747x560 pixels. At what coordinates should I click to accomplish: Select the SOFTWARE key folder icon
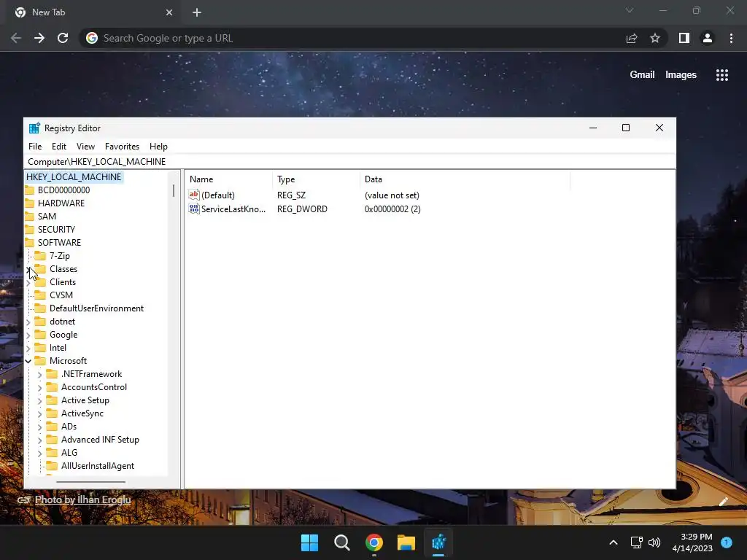[x=30, y=243]
